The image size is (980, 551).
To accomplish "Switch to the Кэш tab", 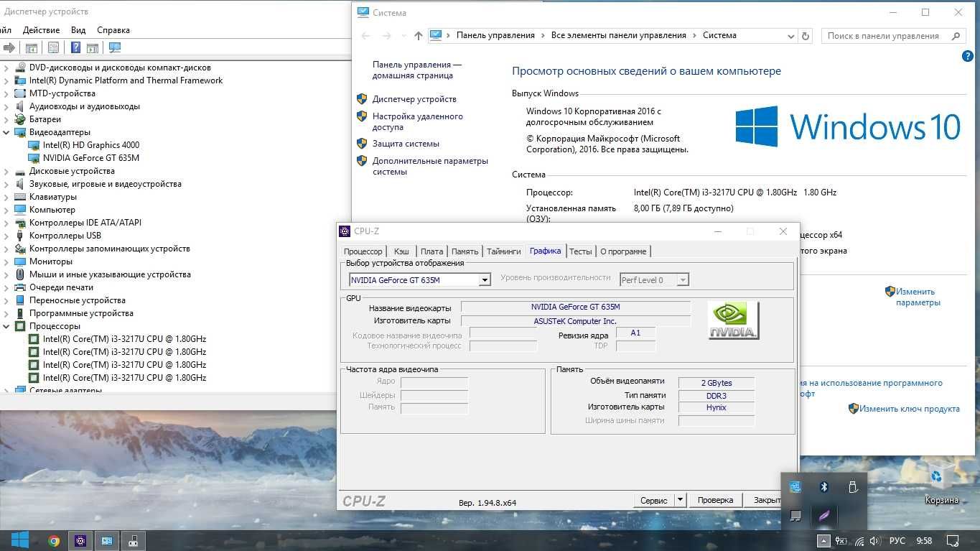I will point(402,251).
